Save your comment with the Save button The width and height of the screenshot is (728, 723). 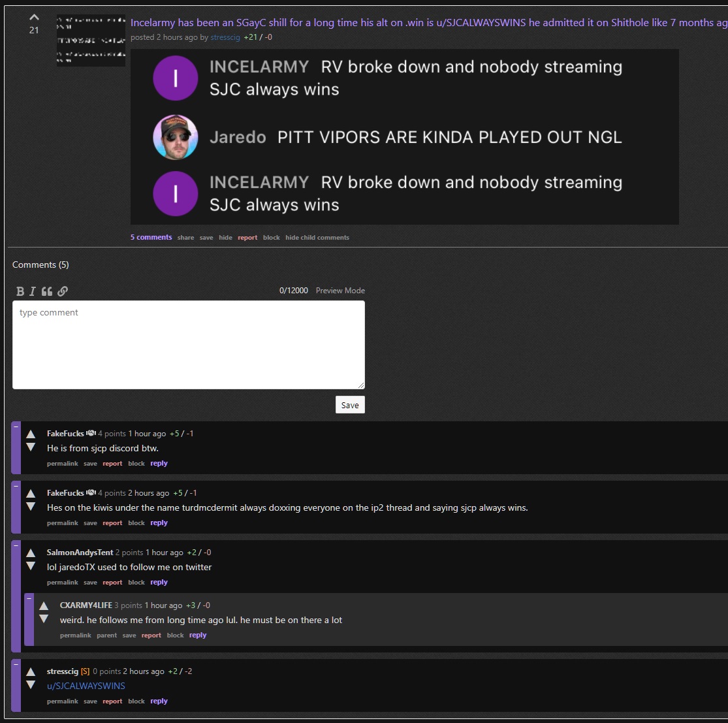pyautogui.click(x=350, y=404)
